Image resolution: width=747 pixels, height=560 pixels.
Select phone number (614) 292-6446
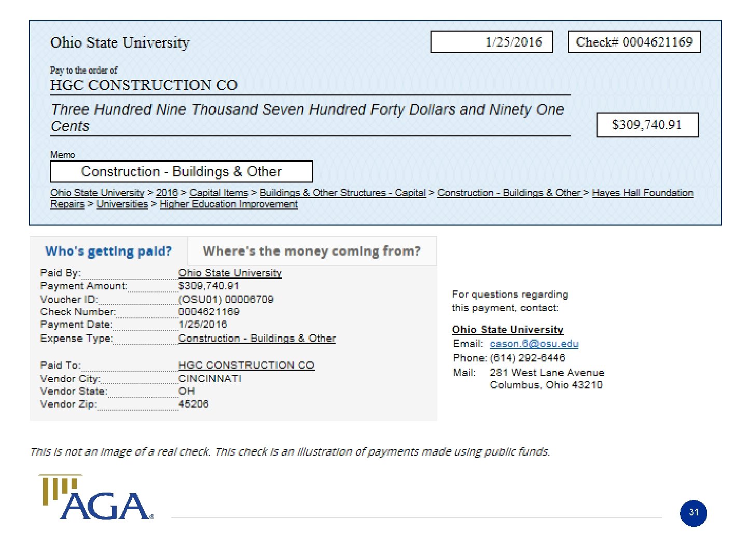coord(527,358)
